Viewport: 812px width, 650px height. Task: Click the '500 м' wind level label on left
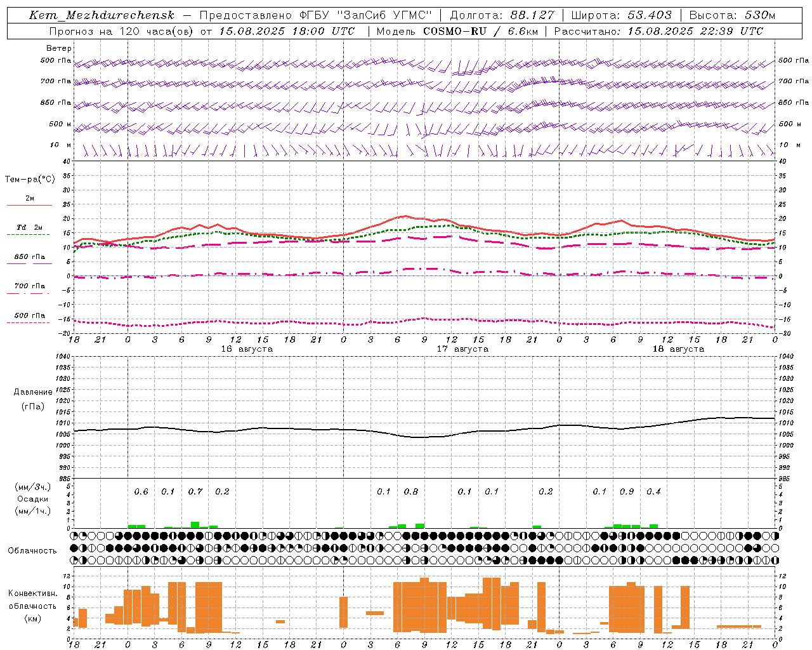click(x=60, y=124)
